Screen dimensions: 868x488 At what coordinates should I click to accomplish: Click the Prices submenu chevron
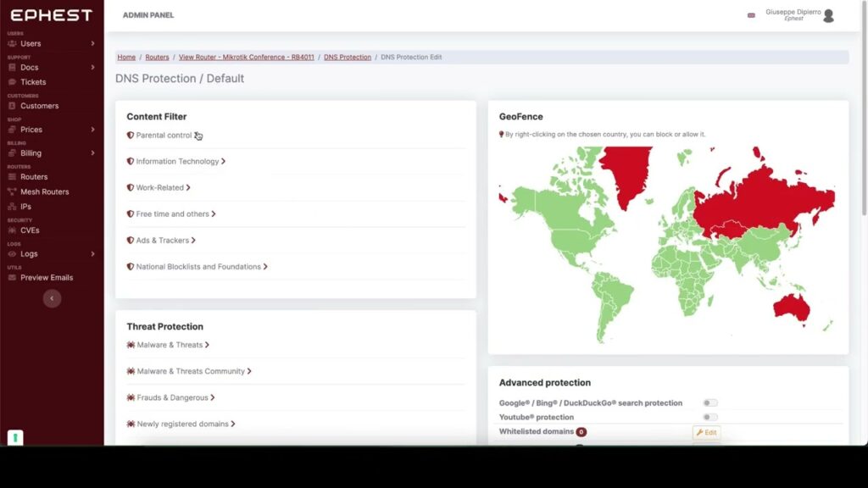pyautogui.click(x=92, y=130)
